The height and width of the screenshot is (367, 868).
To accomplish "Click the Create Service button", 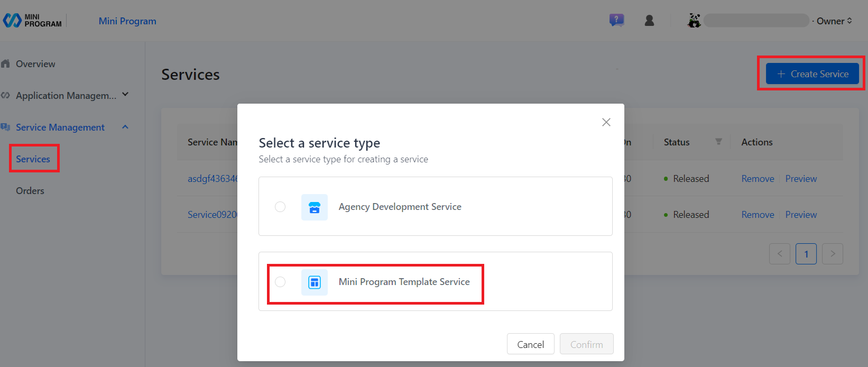I will click(811, 74).
